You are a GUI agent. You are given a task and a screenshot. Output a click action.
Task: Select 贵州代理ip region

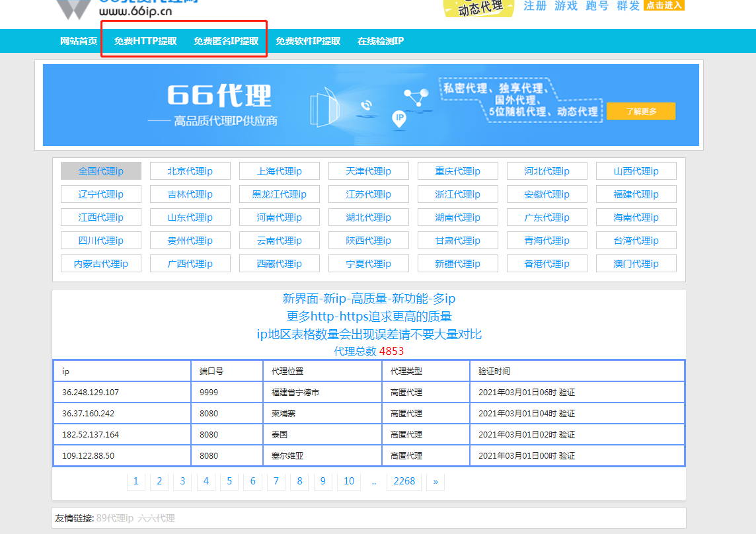pos(190,240)
